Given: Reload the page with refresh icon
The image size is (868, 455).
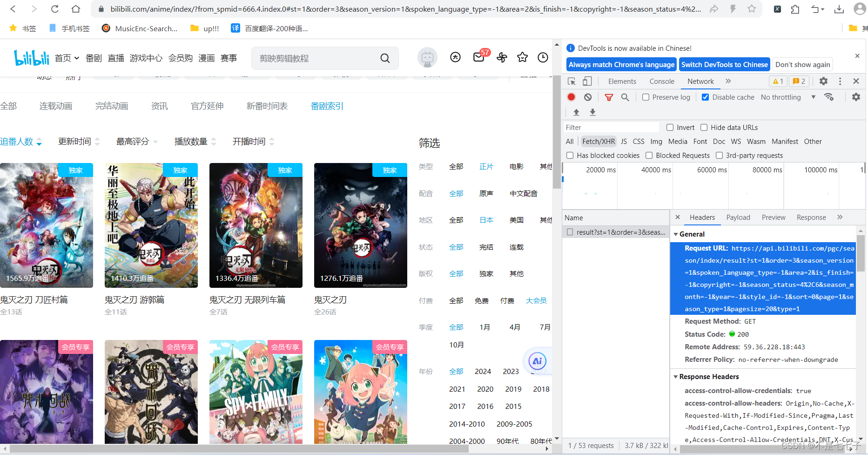Looking at the screenshot, I should pyautogui.click(x=54, y=9).
